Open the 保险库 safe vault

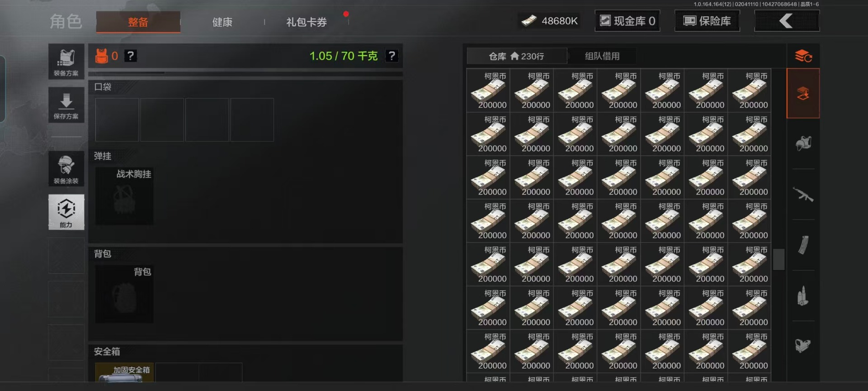707,21
